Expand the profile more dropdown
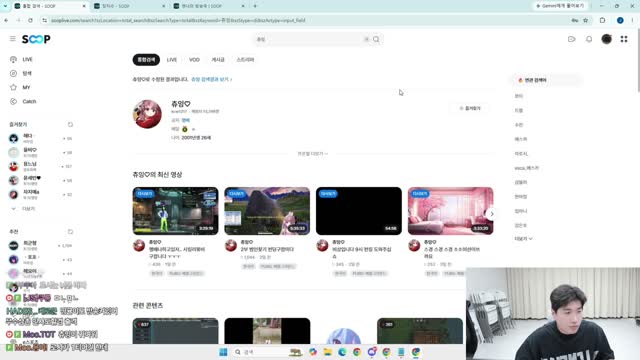The image size is (640, 360). [x=313, y=154]
